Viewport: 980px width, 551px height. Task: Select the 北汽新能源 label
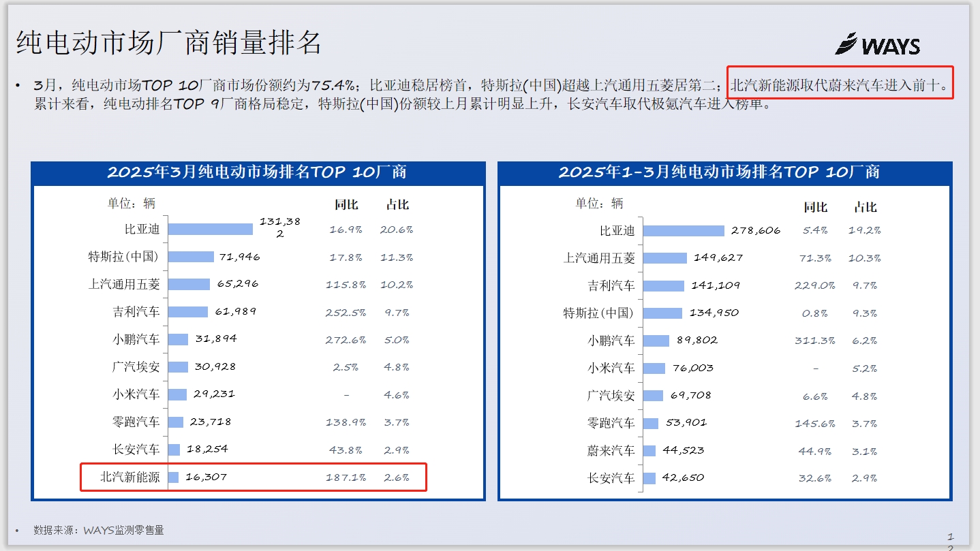pos(130,477)
